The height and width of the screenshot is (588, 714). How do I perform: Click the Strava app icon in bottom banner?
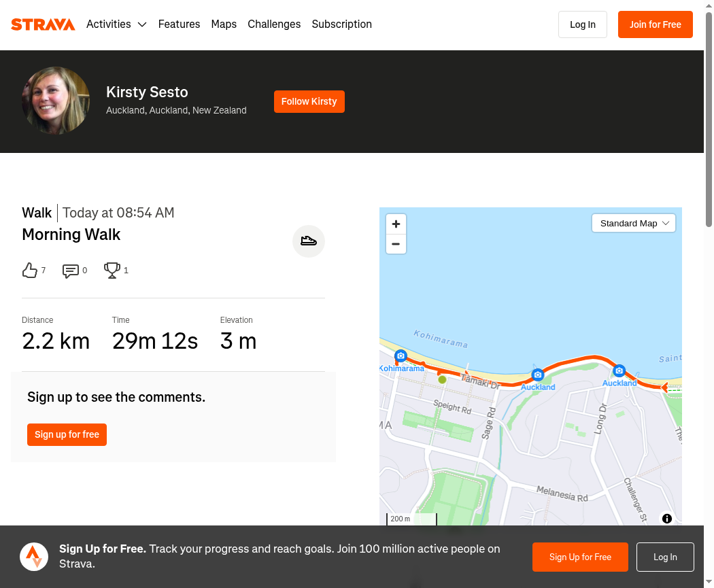click(x=34, y=557)
